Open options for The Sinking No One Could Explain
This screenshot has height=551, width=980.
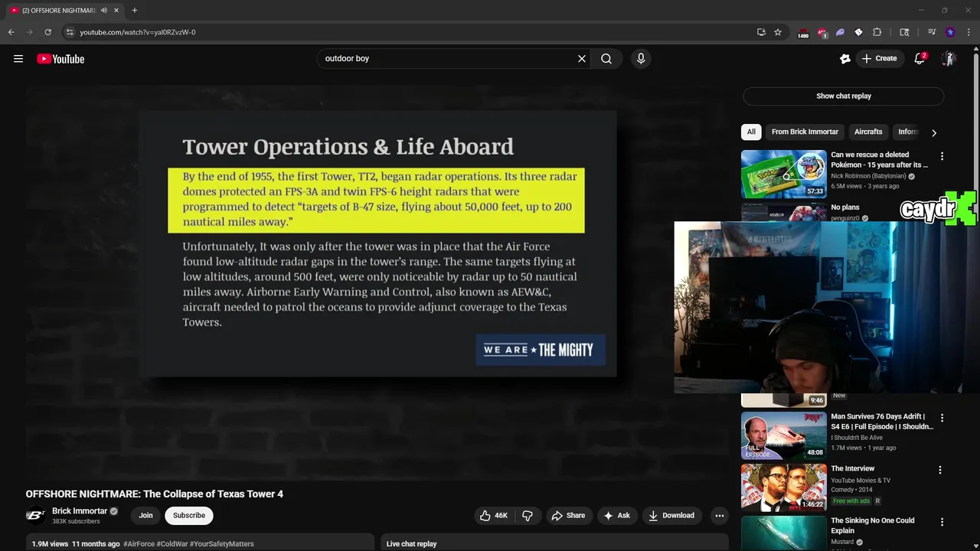click(x=940, y=522)
